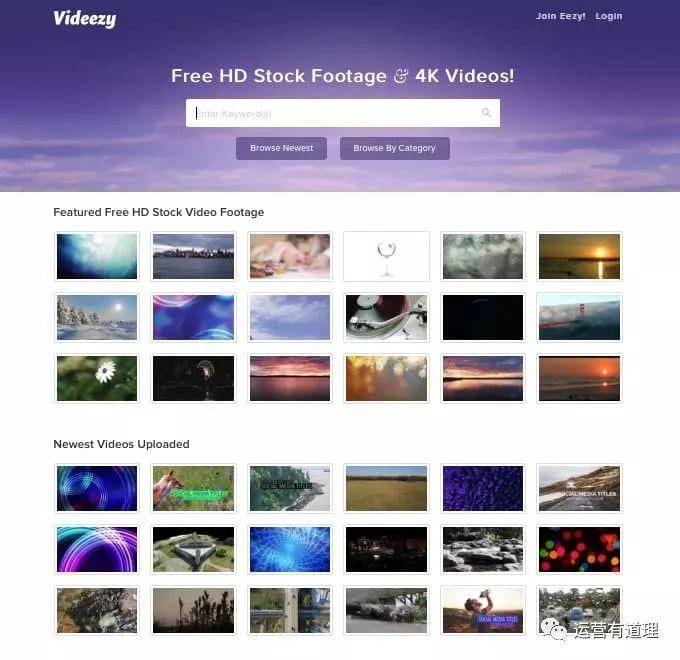
Task: Open the city skyline over water thumbnail
Action: 193,256
